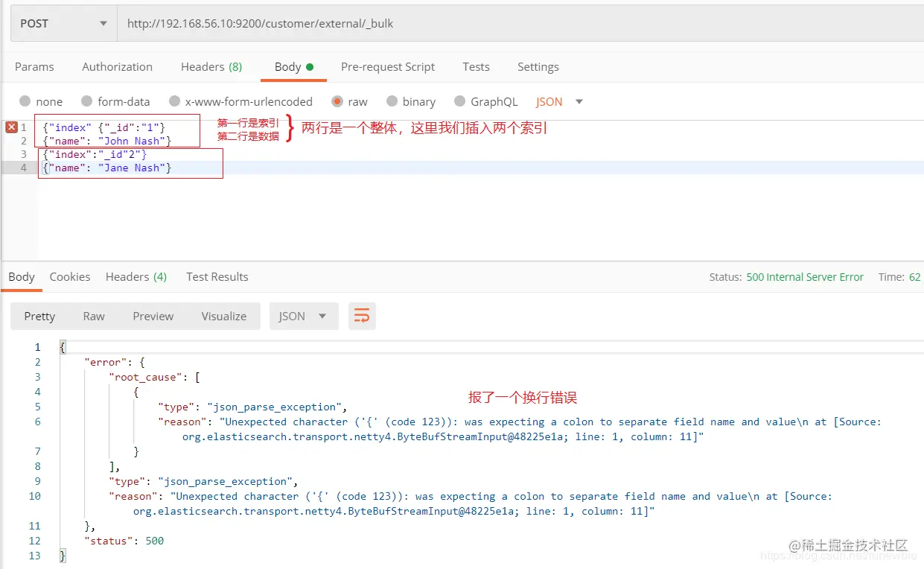The image size is (924, 569).
Task: Open the Headers (8) request tab
Action: (x=211, y=67)
